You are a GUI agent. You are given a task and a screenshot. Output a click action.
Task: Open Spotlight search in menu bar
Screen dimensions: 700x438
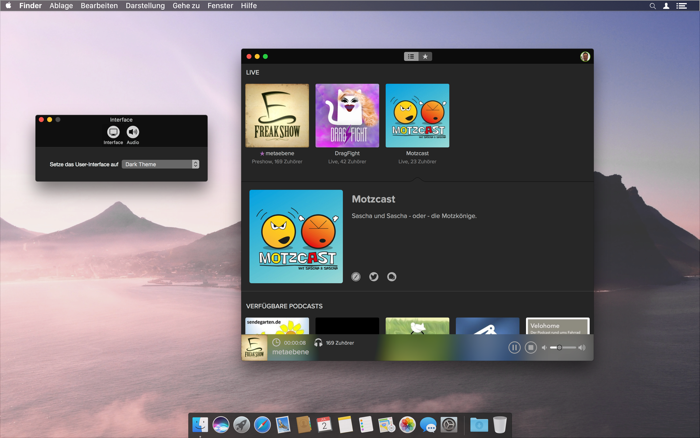pyautogui.click(x=653, y=6)
